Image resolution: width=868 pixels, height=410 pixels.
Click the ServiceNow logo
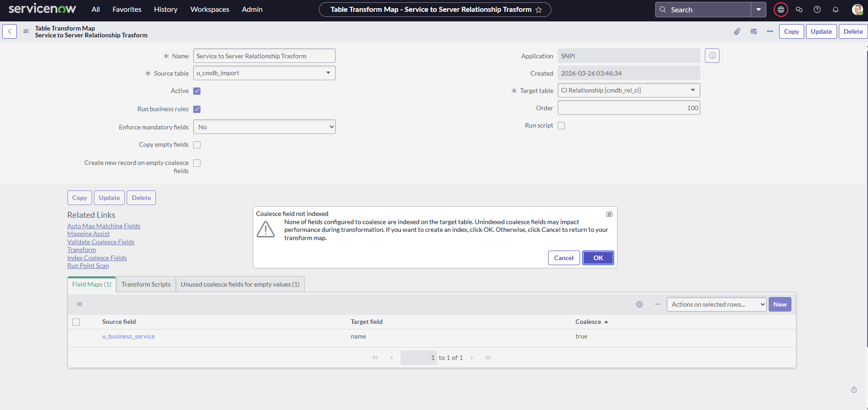click(x=42, y=9)
